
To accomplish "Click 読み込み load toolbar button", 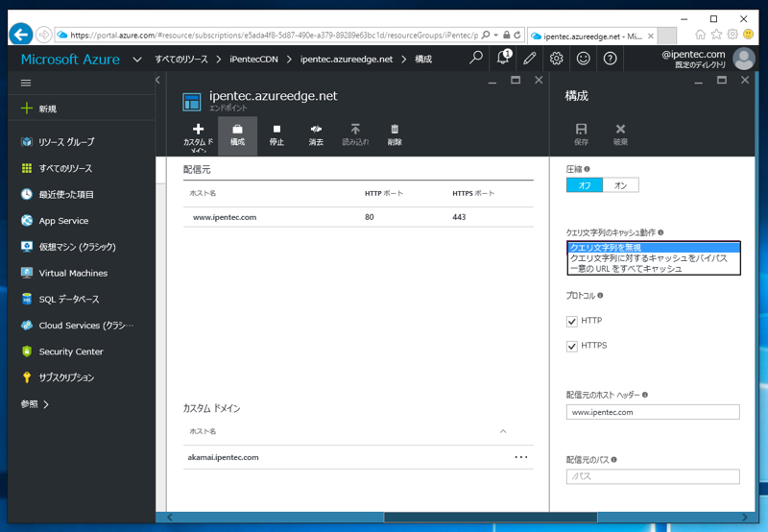I will pyautogui.click(x=355, y=136).
